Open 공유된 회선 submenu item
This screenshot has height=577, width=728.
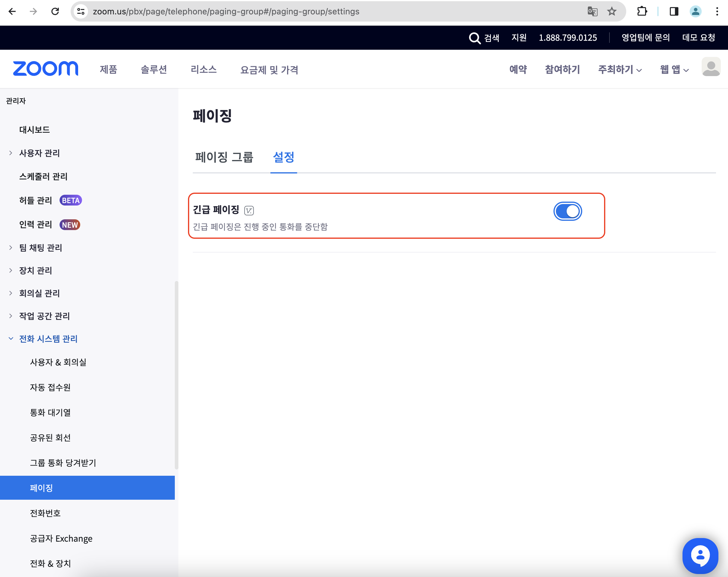click(50, 438)
